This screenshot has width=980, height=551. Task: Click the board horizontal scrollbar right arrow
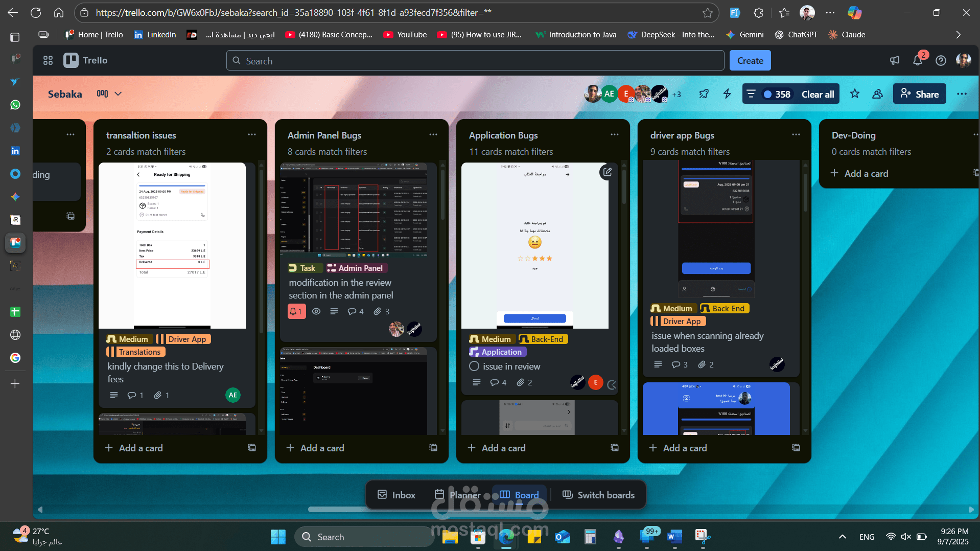(971, 509)
